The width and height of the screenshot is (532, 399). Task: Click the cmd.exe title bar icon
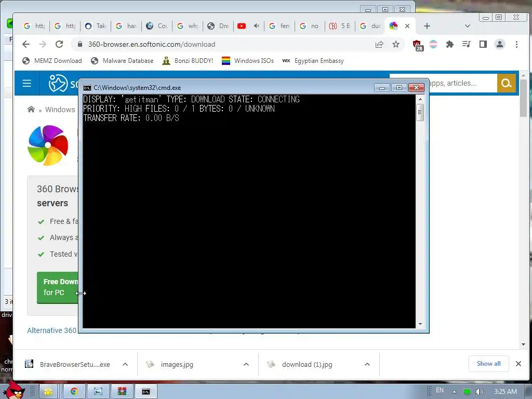[87, 88]
